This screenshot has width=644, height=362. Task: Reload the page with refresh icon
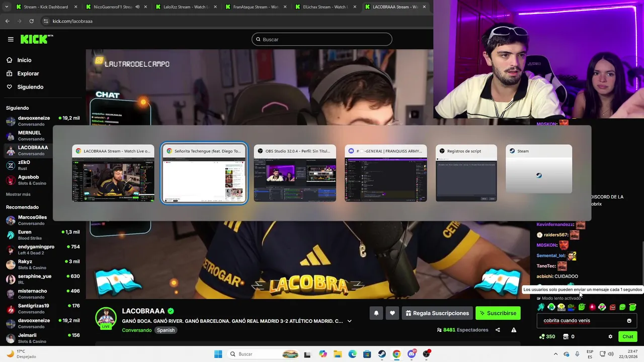coord(31,21)
